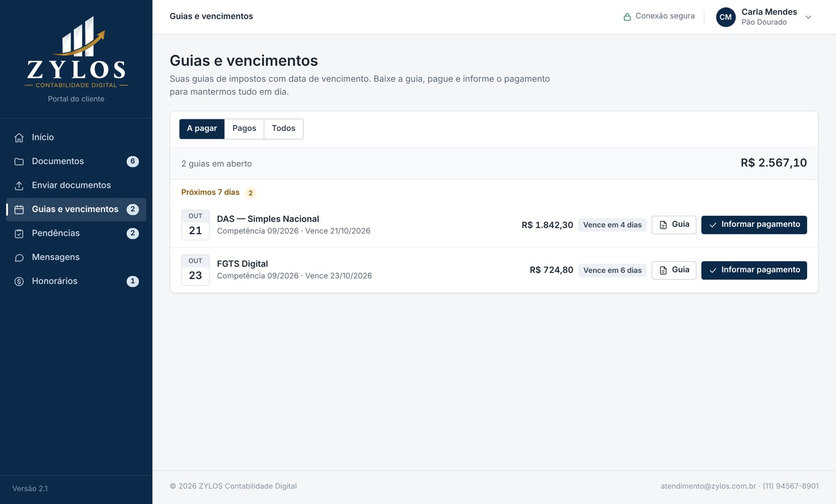
Task: Click the home icon beside Início
Action: (x=19, y=137)
